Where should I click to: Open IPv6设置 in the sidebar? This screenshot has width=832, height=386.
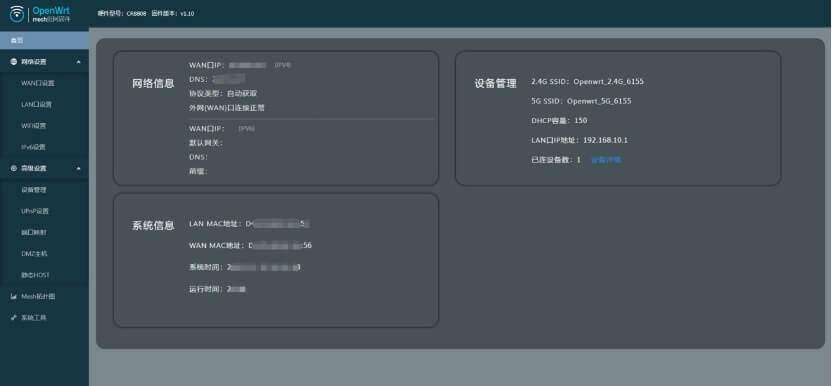33,147
